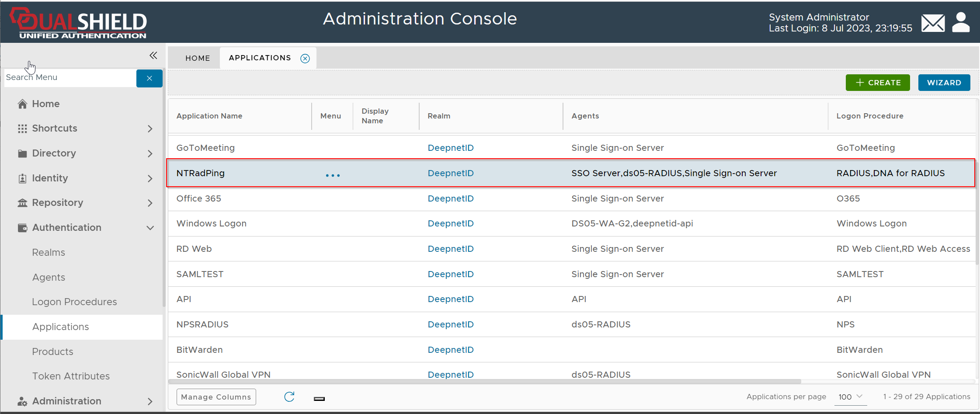Open NTRadPing row's three-dot menu

pyautogui.click(x=333, y=175)
